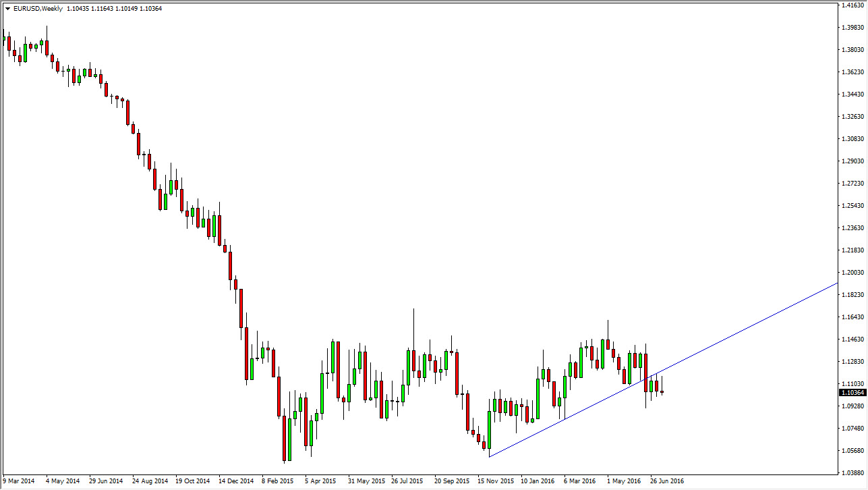The height and width of the screenshot is (490, 868).
Task: Click the 26 Jul 2015 date label
Action: click(x=409, y=481)
